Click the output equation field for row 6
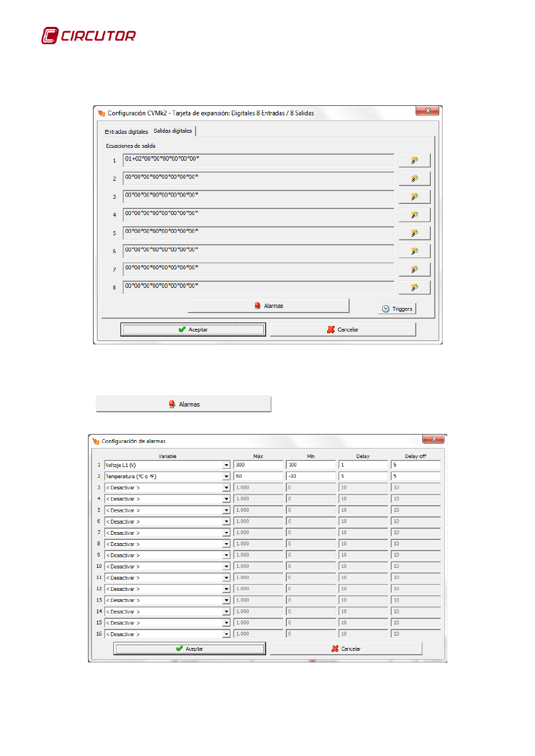 tap(258, 251)
